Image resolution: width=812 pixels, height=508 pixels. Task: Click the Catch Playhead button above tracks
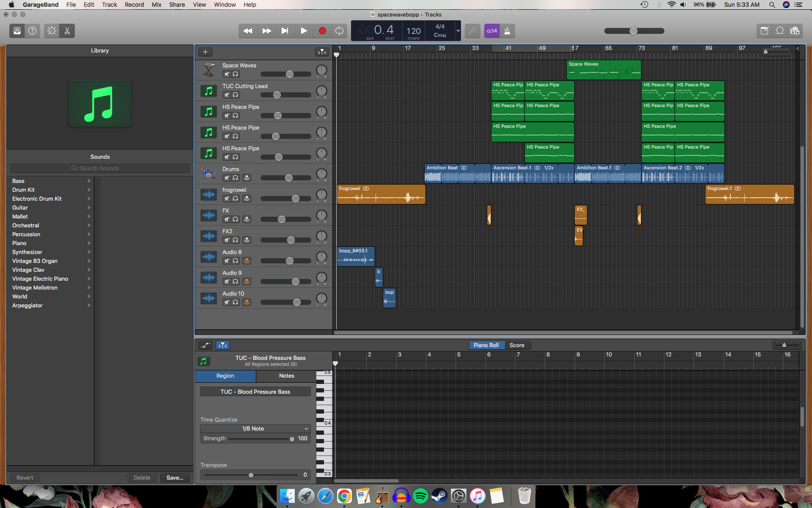pos(322,52)
